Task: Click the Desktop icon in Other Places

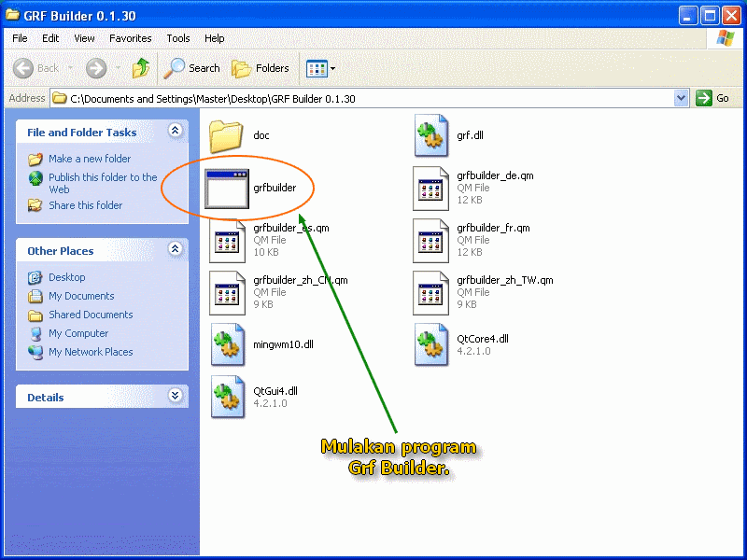Action: (35, 277)
